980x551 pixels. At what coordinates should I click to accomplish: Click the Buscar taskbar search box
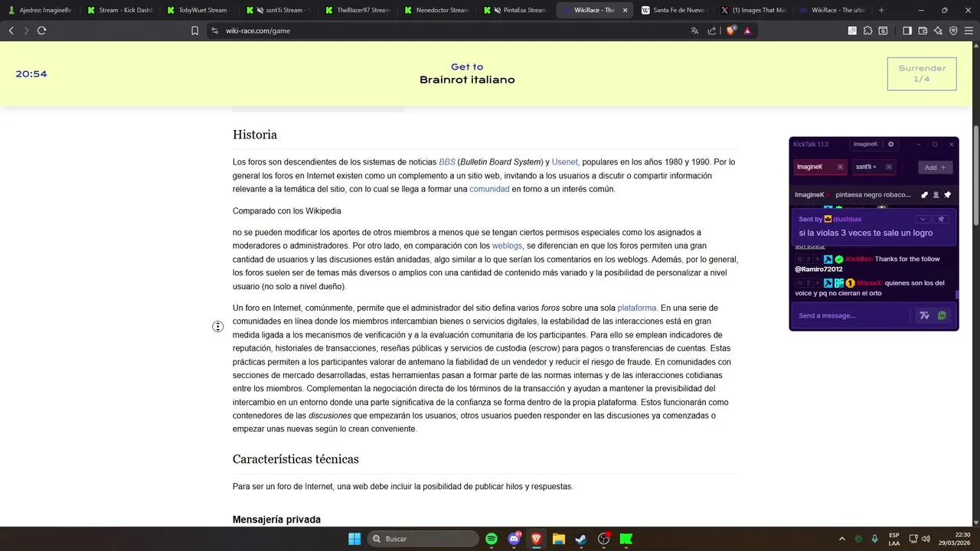[x=422, y=539]
